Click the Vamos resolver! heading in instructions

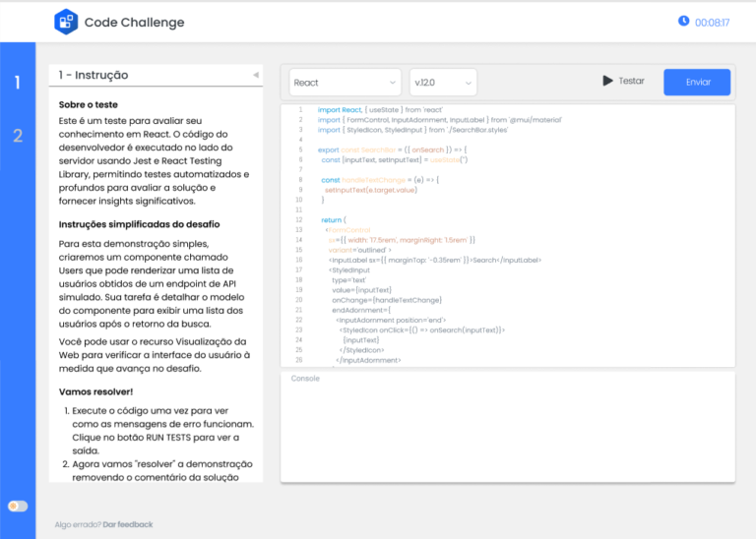96,391
